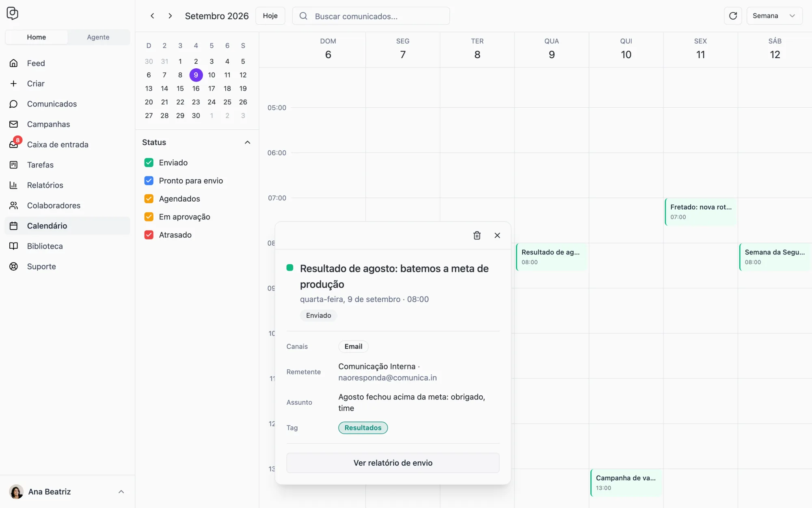Refresh the calendar view
The width and height of the screenshot is (812, 508).
(733, 16)
